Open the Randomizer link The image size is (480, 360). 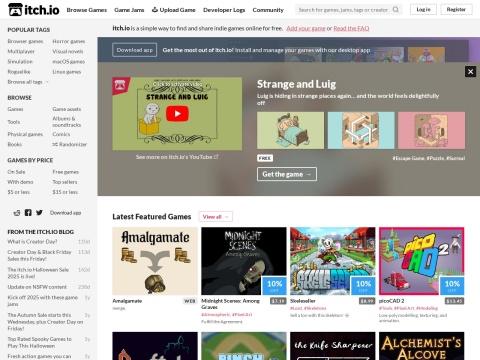click(x=69, y=144)
